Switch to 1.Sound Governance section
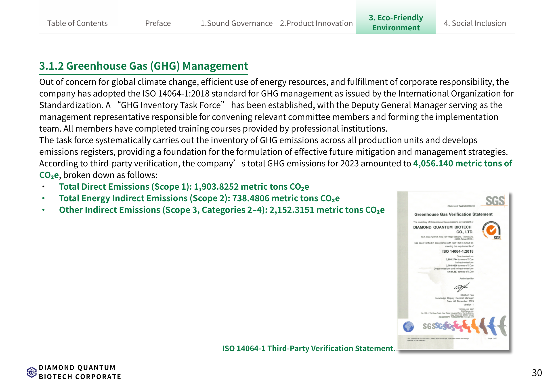 click(x=237, y=23)
